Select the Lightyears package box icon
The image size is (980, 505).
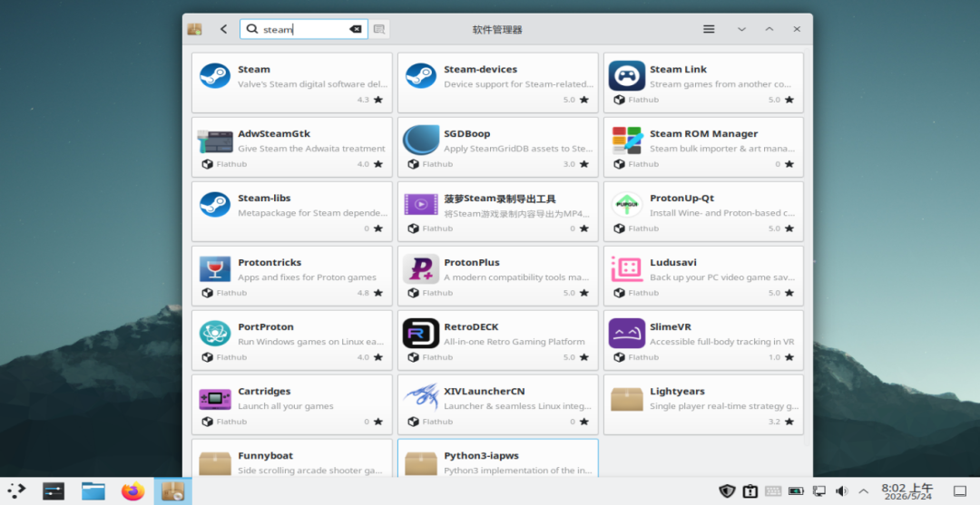pos(626,399)
